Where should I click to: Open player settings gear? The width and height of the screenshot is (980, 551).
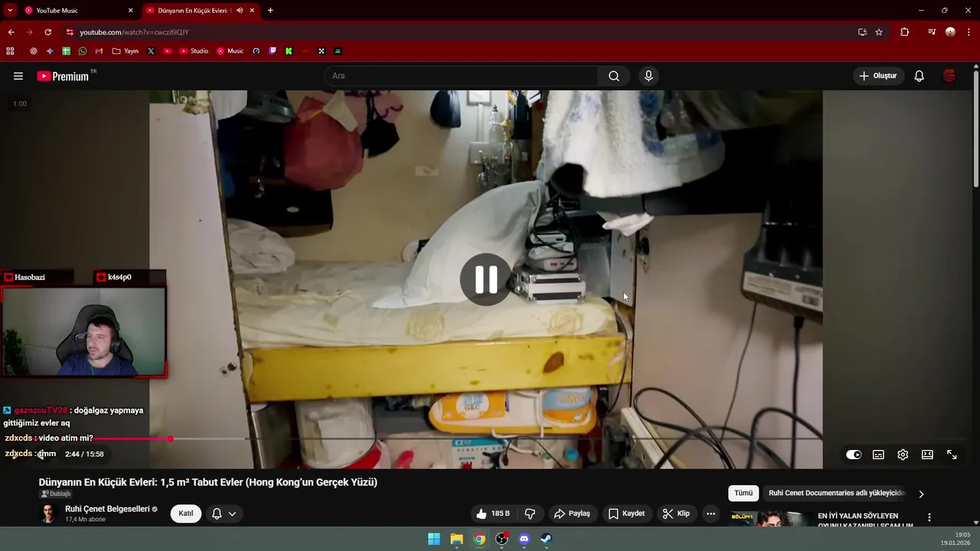pyautogui.click(x=903, y=455)
